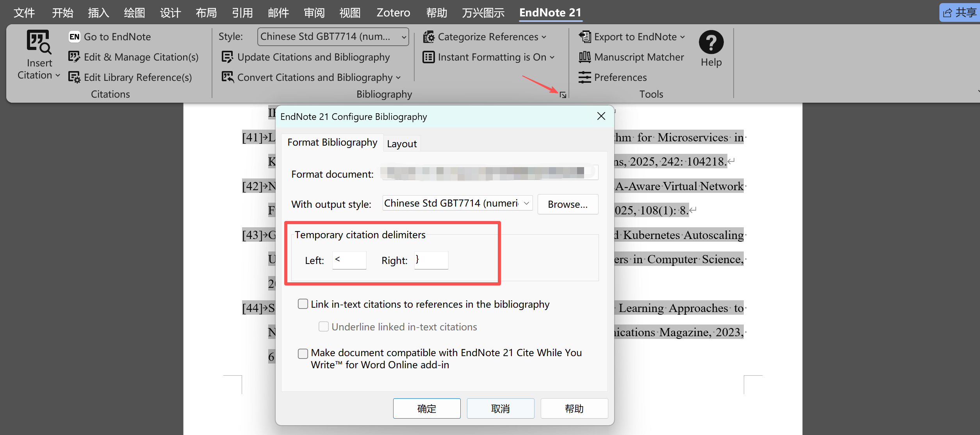This screenshot has width=980, height=435.
Task: Open the Format document dropdown field
Action: pos(490,172)
